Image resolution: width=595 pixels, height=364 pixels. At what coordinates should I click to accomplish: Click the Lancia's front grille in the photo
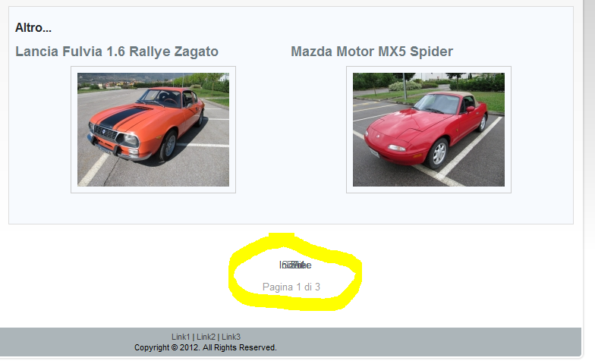106,133
